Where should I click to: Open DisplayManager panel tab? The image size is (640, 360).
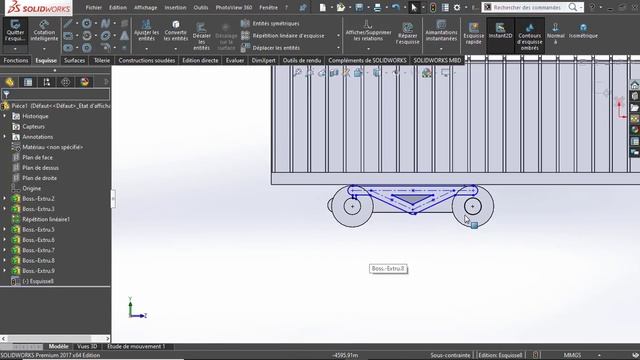[x=84, y=82]
